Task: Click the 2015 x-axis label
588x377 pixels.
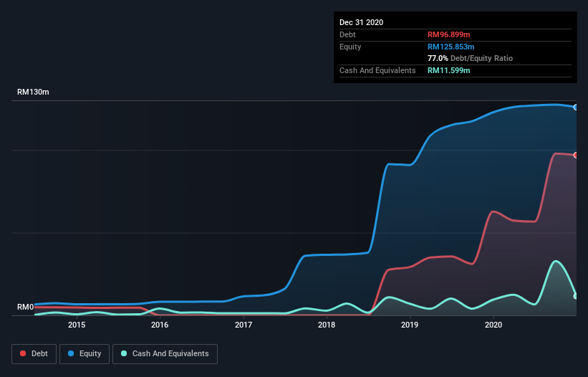Action: 77,325
